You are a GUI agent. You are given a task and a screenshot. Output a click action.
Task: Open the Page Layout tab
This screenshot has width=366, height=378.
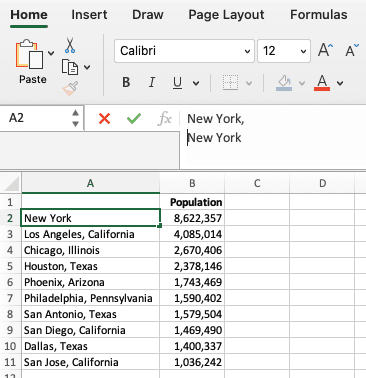click(x=226, y=15)
